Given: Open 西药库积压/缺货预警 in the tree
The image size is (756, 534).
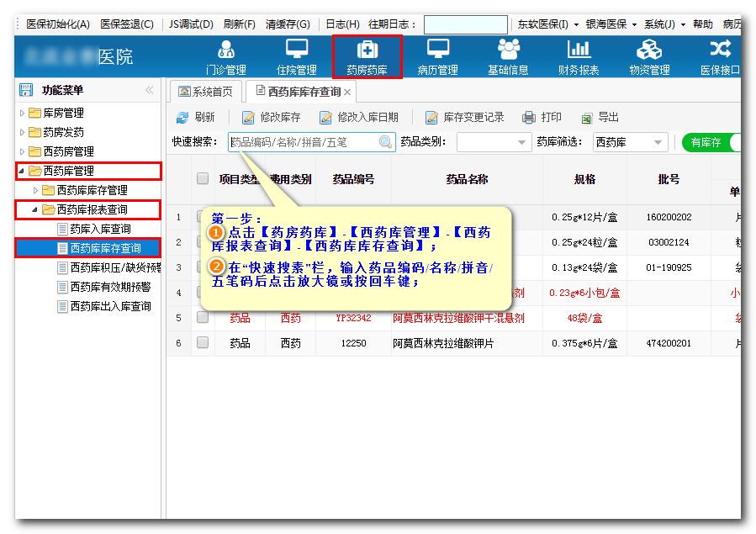Looking at the screenshot, I should pyautogui.click(x=116, y=267).
